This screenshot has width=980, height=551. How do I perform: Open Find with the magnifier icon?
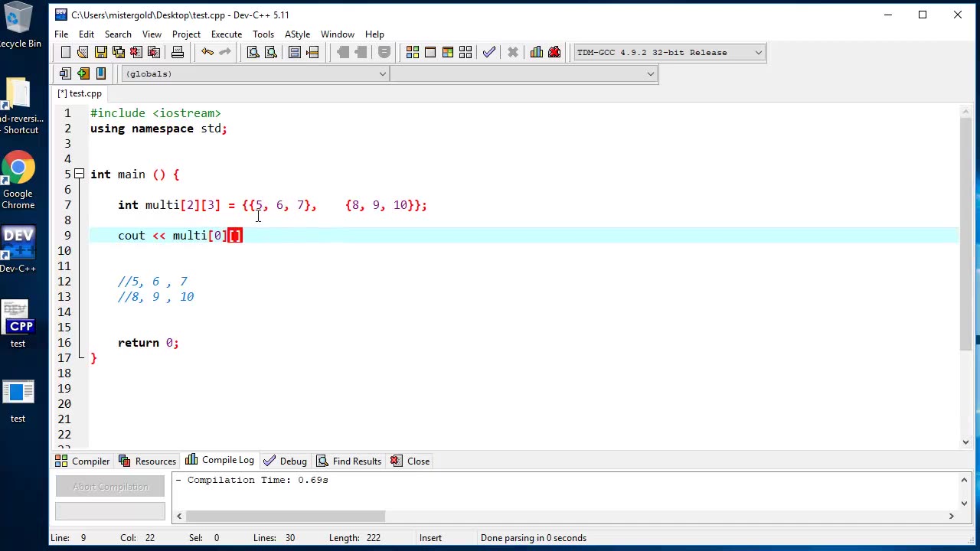tap(253, 52)
